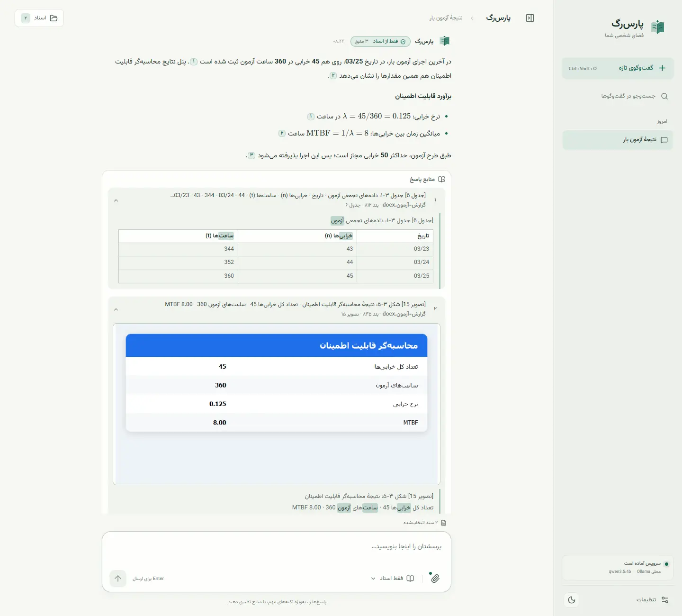Screen dimensions: 682x616
Task: Click the send arrow button
Action: [118, 578]
